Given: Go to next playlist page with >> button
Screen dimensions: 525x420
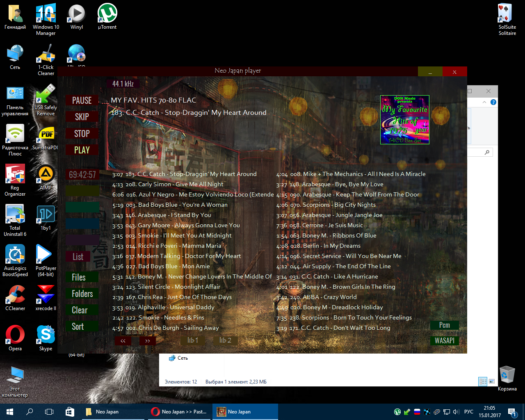Looking at the screenshot, I should click(x=148, y=340).
